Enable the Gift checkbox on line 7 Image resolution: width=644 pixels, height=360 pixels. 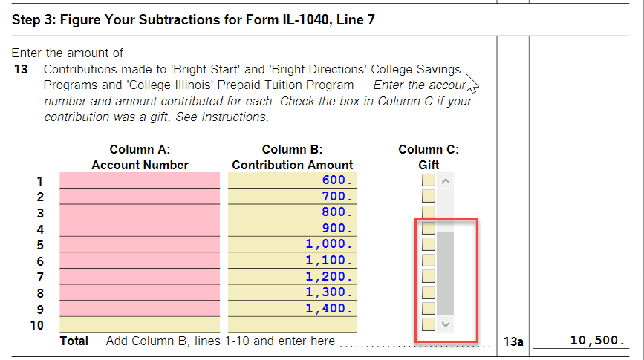429,276
